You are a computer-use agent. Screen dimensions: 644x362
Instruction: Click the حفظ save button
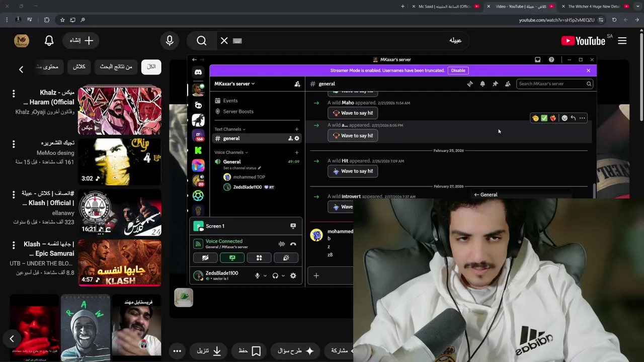click(250, 351)
